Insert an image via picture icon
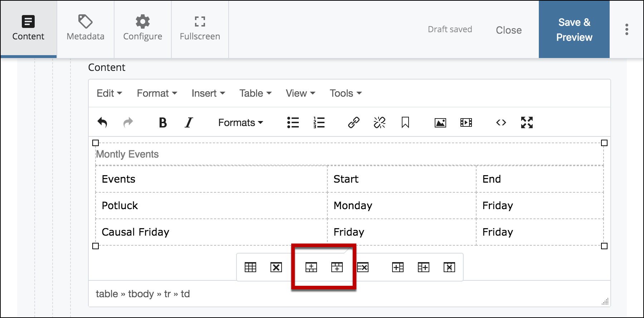The height and width of the screenshot is (318, 644). (440, 122)
